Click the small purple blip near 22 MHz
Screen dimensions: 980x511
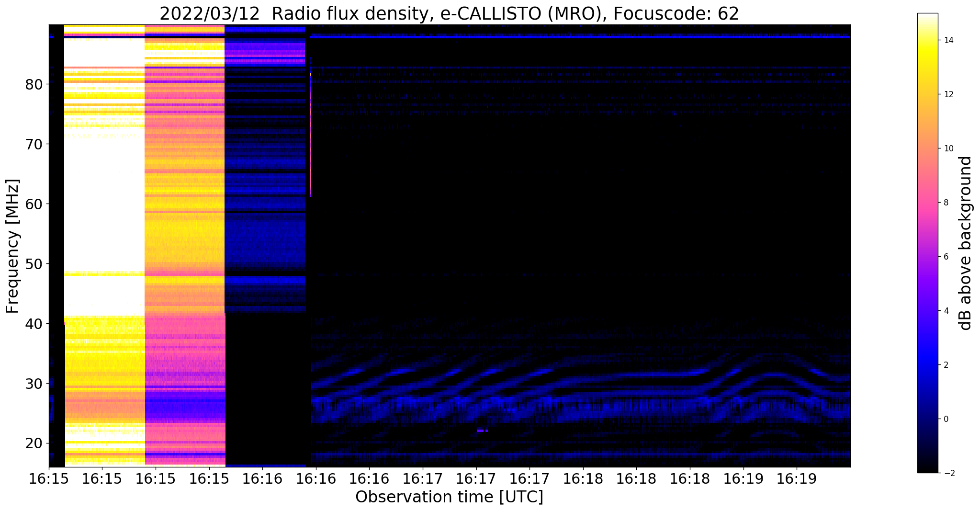click(483, 431)
